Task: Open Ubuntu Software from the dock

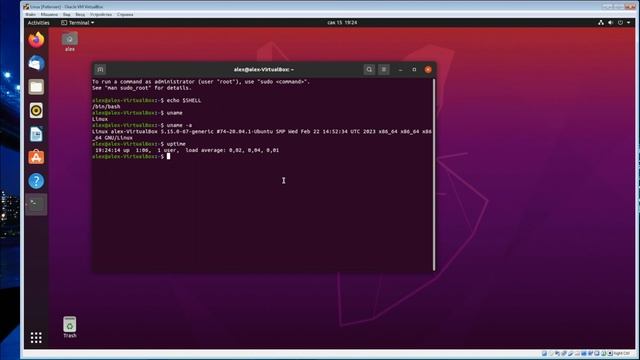Action: tap(36, 158)
